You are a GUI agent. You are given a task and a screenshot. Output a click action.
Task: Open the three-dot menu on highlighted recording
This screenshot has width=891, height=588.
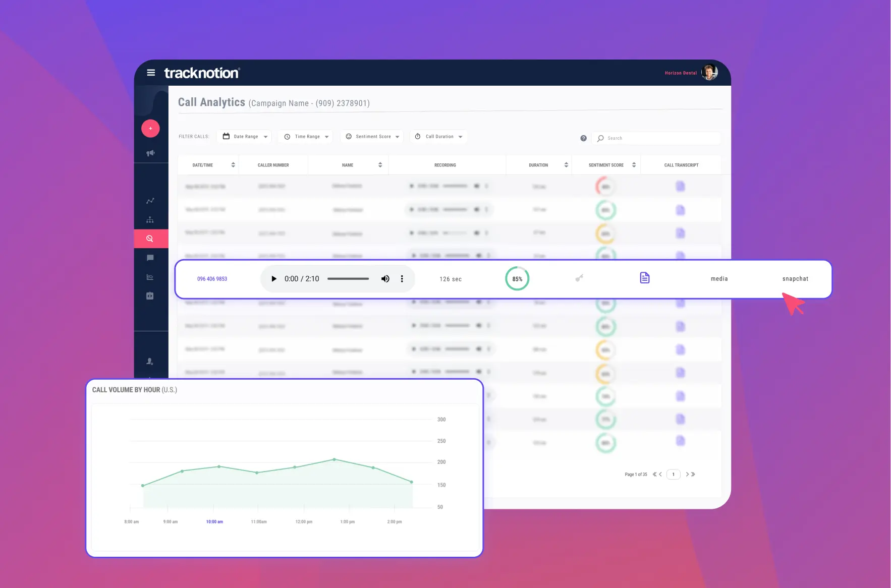(x=402, y=279)
